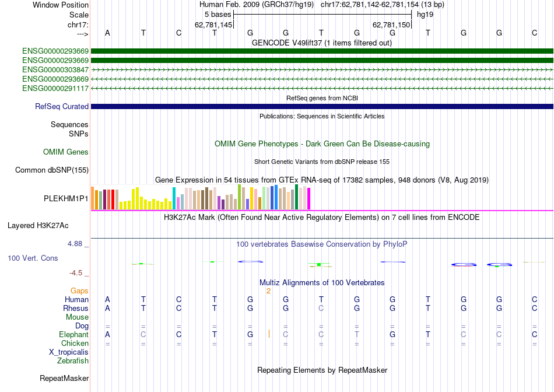This screenshot has height=392, width=554.
Task: Select the dark blue RefSeq Curated bar
Action: pos(322,106)
